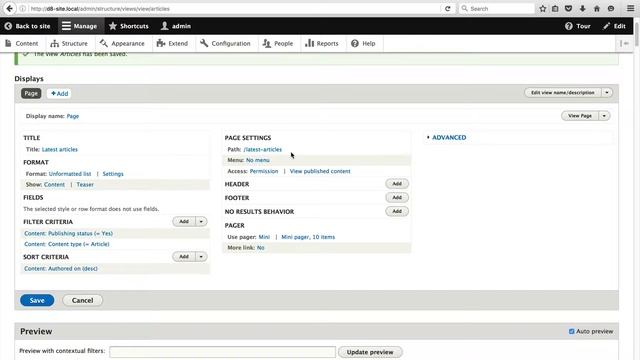The height and width of the screenshot is (360, 640).
Task: Click the site info icon in address bar
Action: pos(22,9)
